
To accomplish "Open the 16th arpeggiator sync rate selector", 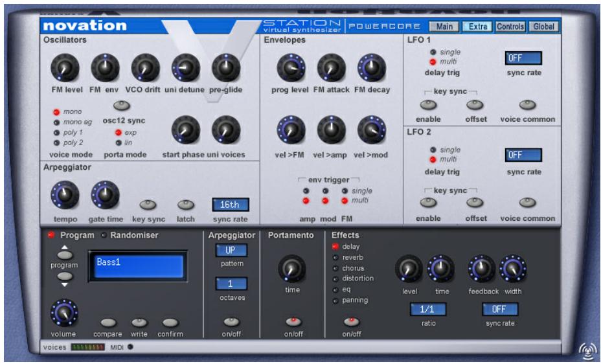I will tap(231, 205).
